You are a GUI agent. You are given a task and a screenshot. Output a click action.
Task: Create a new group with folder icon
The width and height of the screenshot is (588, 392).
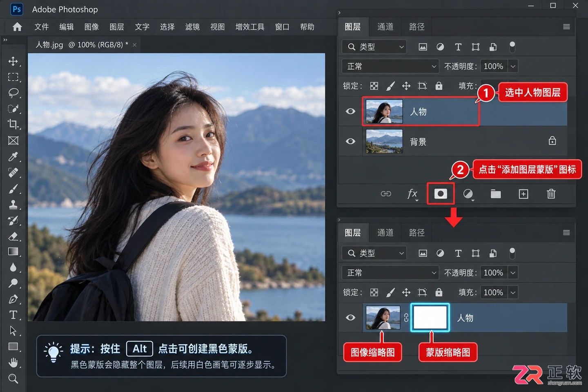(x=496, y=194)
